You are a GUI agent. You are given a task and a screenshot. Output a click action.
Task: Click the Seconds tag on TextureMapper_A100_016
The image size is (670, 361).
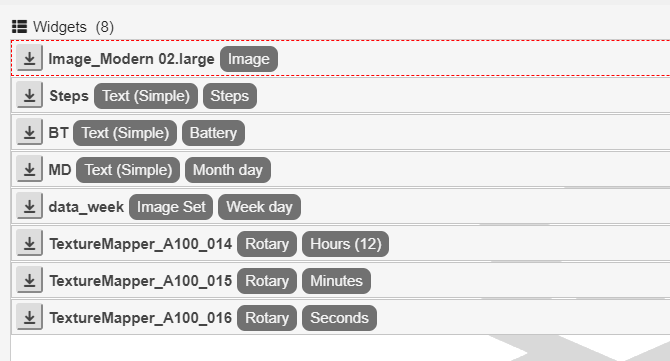[x=339, y=318]
